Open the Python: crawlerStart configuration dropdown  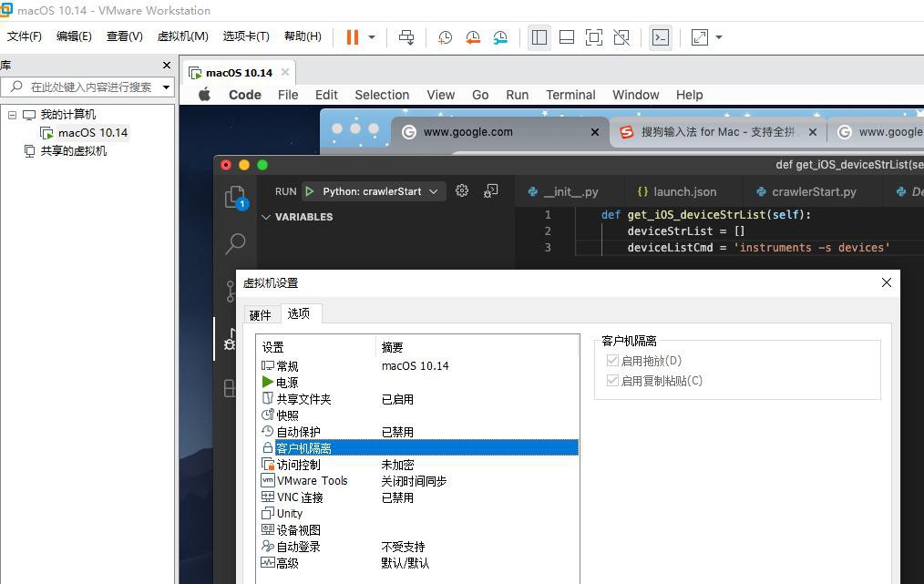point(380,191)
